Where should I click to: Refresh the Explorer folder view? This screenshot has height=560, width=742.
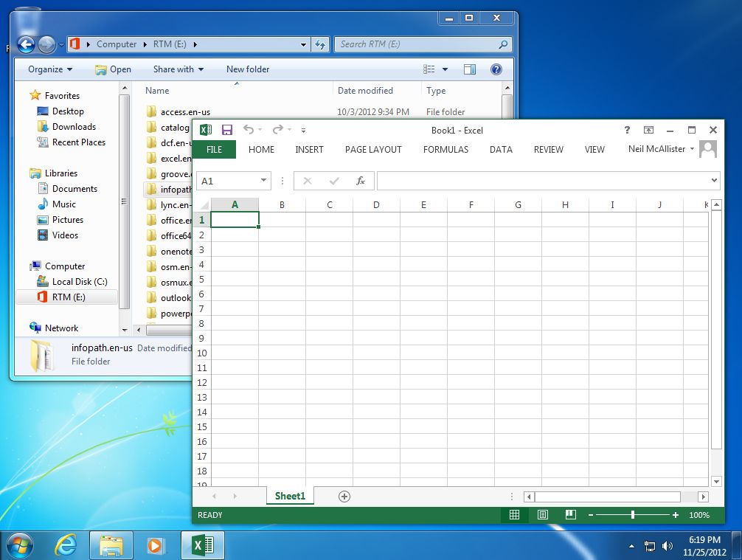(x=320, y=44)
